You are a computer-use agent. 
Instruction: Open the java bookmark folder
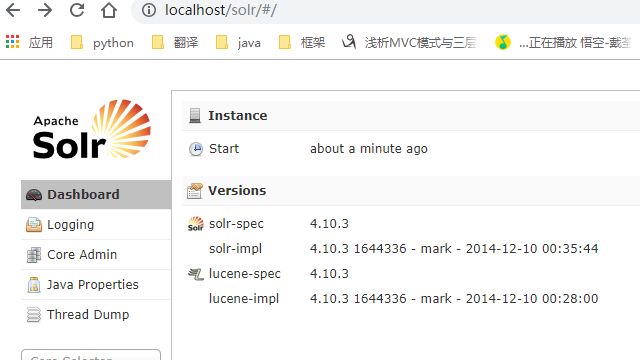click(x=238, y=42)
